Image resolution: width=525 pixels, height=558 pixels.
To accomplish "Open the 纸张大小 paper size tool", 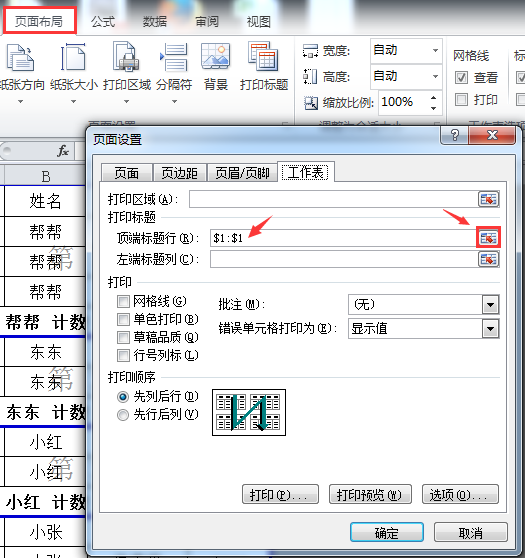I will click(x=74, y=73).
